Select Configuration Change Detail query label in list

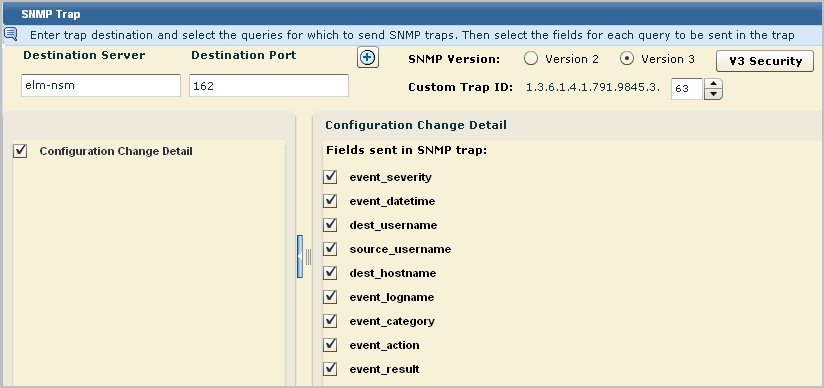click(x=116, y=151)
